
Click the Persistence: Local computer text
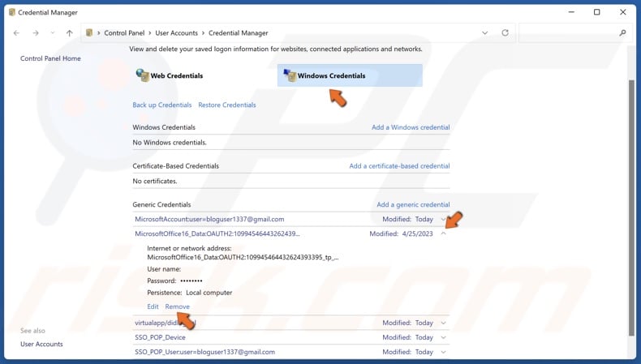click(x=190, y=293)
